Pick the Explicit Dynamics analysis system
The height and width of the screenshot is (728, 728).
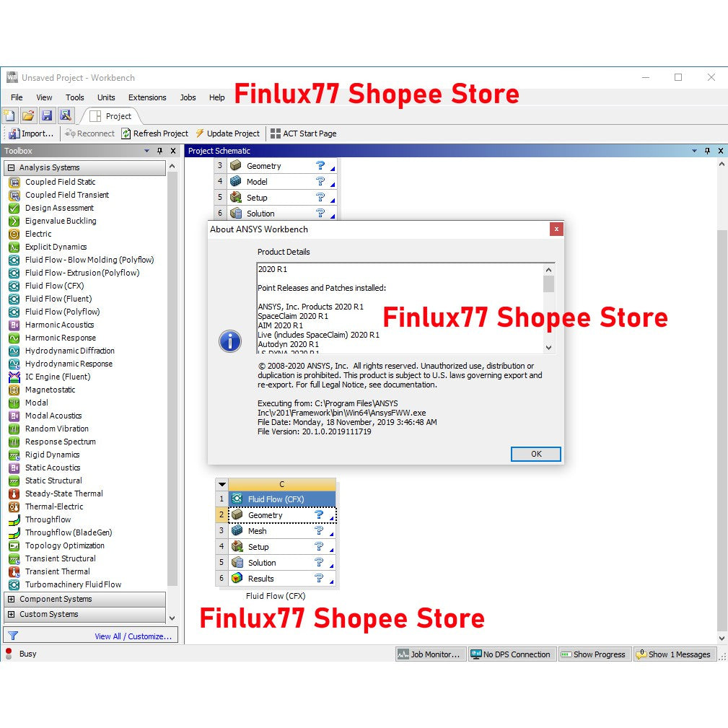pos(57,247)
